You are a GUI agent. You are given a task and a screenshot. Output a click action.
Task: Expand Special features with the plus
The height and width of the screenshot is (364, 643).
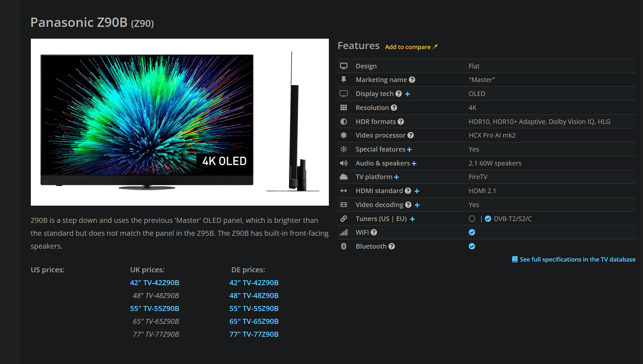click(x=409, y=150)
